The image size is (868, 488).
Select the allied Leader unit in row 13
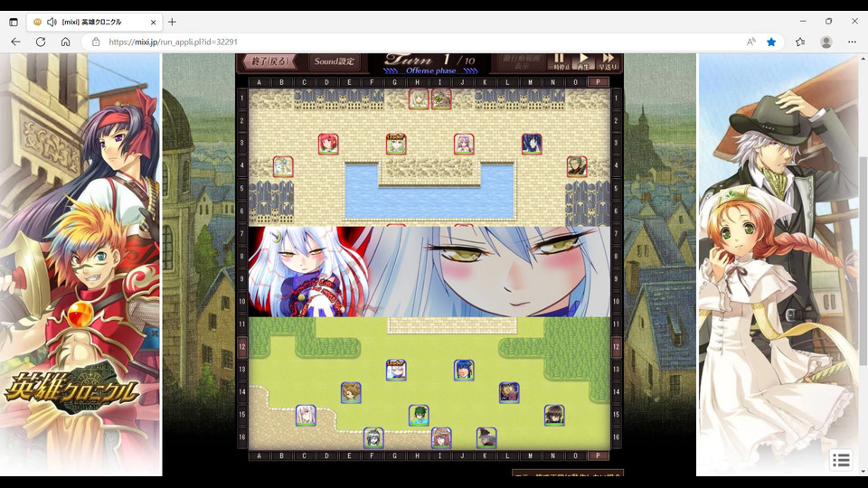pyautogui.click(x=396, y=371)
